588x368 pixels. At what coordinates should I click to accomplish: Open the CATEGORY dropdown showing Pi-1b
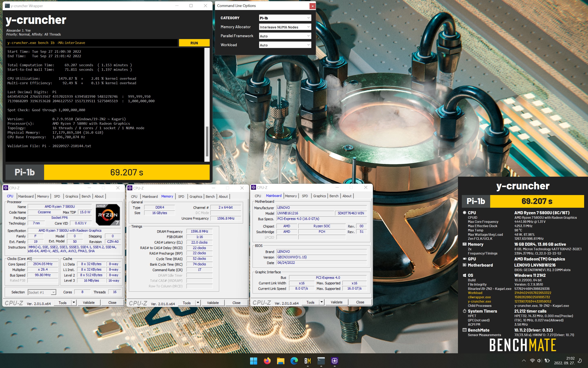(x=285, y=18)
